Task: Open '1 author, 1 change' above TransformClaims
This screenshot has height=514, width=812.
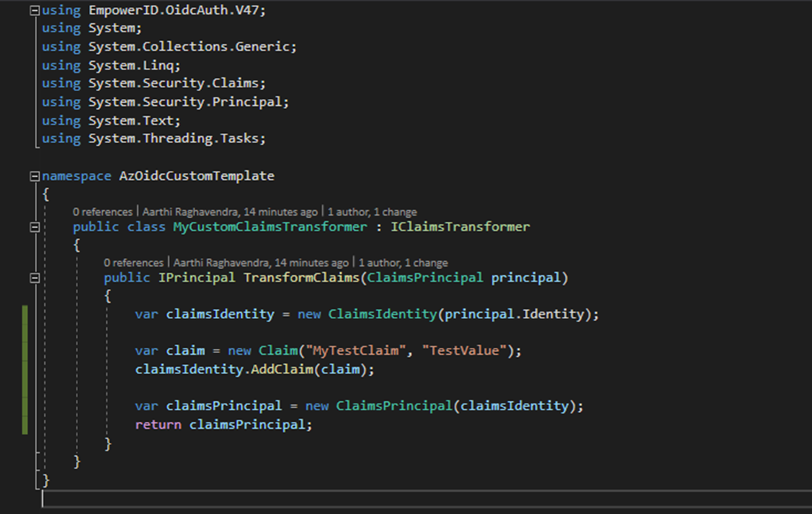Action: tap(403, 263)
